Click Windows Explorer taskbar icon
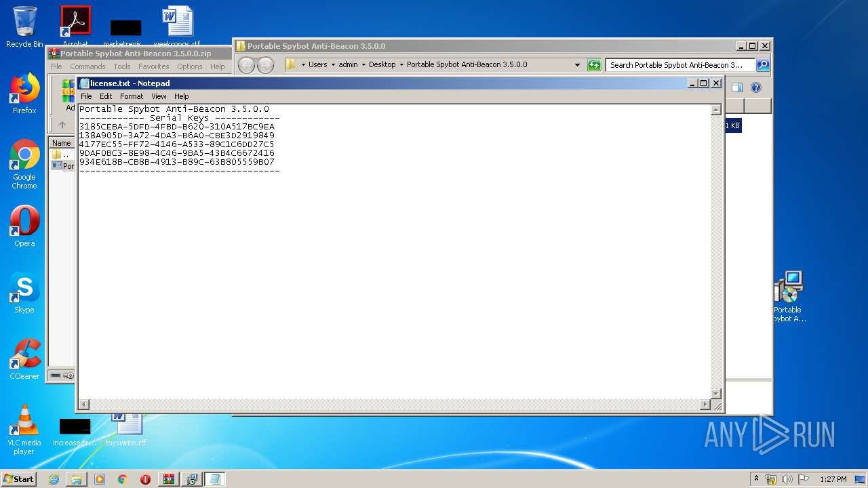Image resolution: width=868 pixels, height=488 pixels. pos(77,479)
